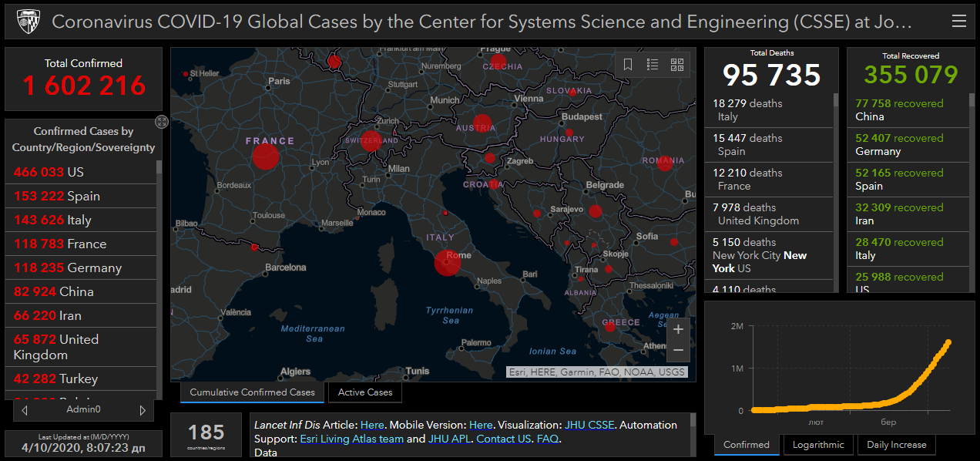Select Italy with 143 626 confirmed cases
The height and width of the screenshot is (461, 980).
pyautogui.click(x=81, y=220)
